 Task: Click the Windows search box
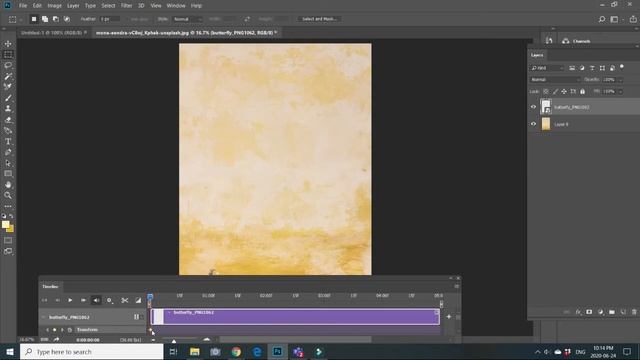(92, 351)
